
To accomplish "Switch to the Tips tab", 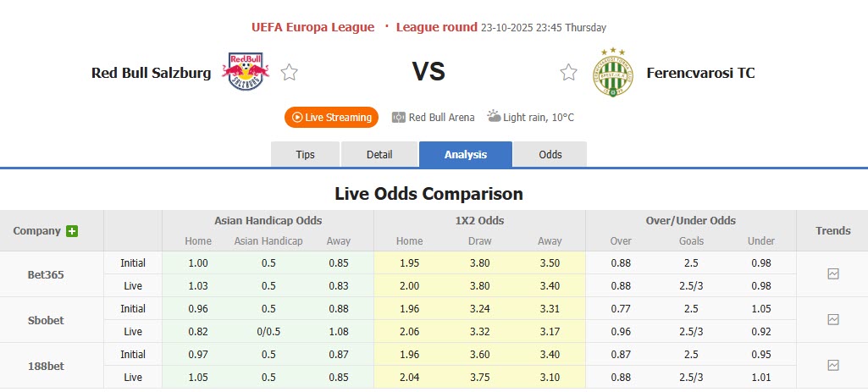I will click(x=305, y=155).
